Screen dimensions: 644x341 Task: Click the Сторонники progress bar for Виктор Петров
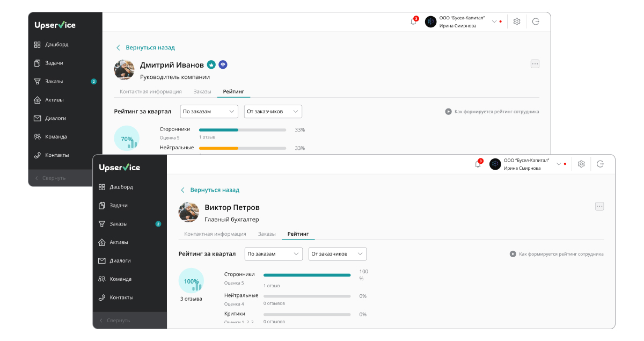click(306, 275)
